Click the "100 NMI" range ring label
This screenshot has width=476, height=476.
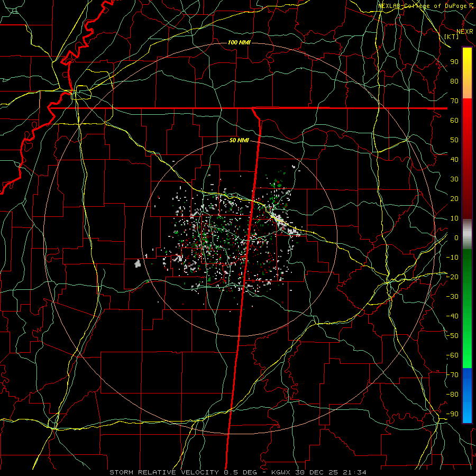click(239, 42)
